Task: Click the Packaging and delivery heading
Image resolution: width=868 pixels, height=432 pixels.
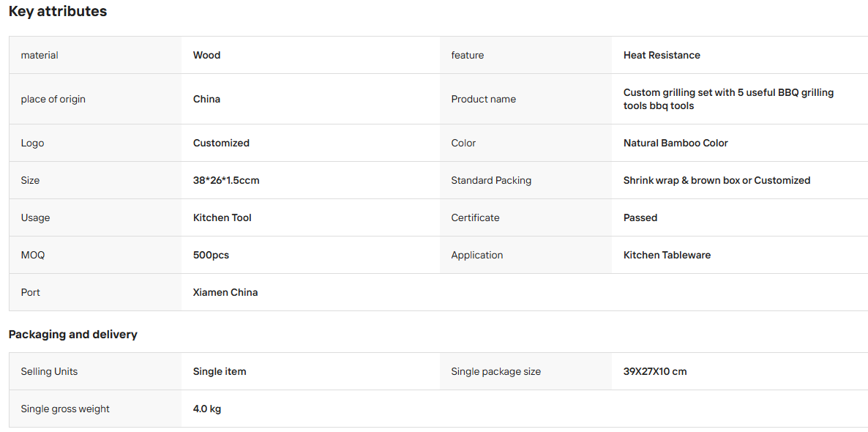Action: (x=73, y=335)
